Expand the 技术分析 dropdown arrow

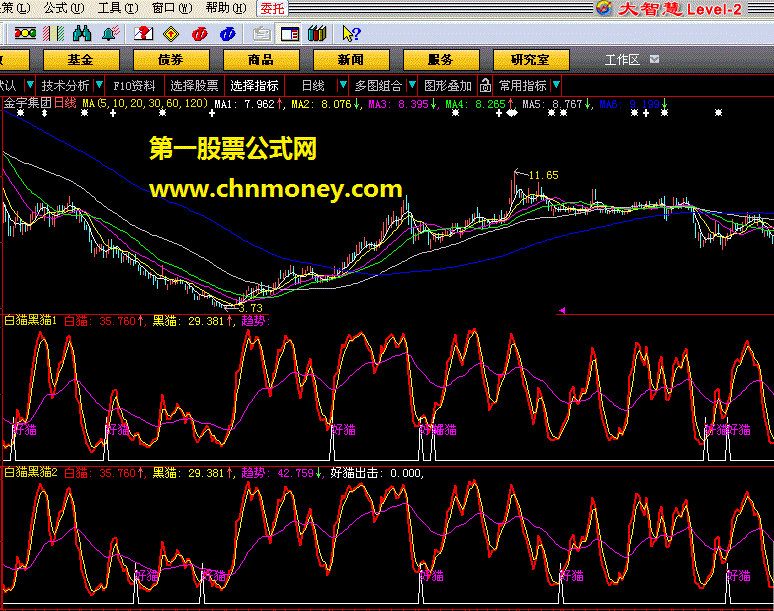point(99,85)
